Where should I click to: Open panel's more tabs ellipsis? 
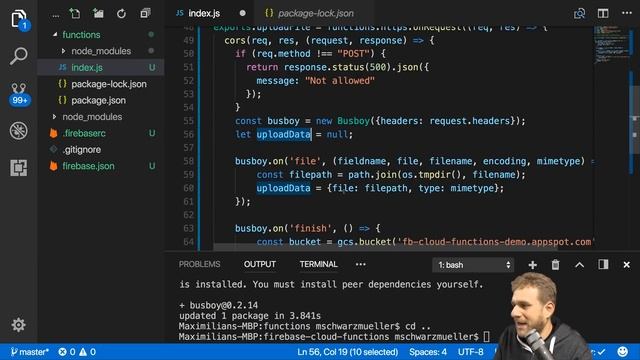coord(360,264)
